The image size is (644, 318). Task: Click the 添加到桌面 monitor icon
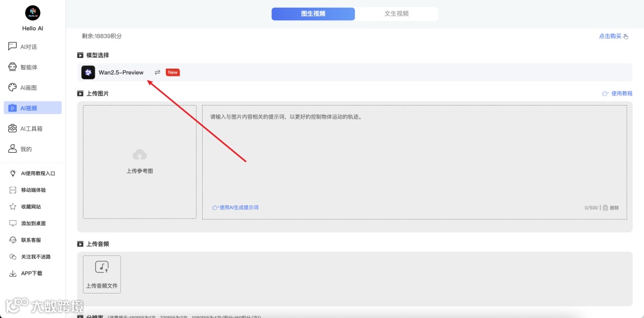pos(13,223)
